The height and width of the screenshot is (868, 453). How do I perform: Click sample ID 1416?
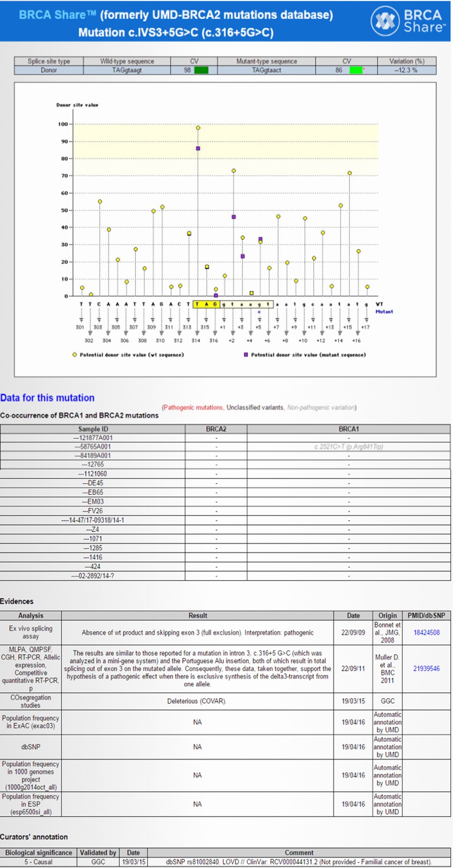click(x=93, y=558)
